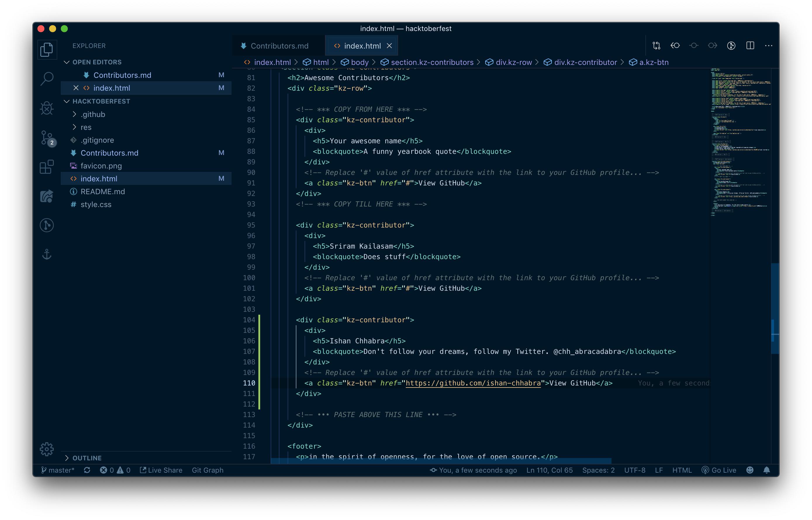Switch to the Contributors.md tab
Viewport: 812px width, 520px height.
(x=279, y=46)
